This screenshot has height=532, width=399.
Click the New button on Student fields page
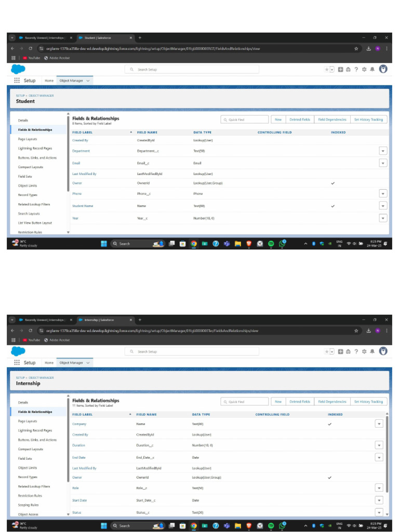coord(278,119)
